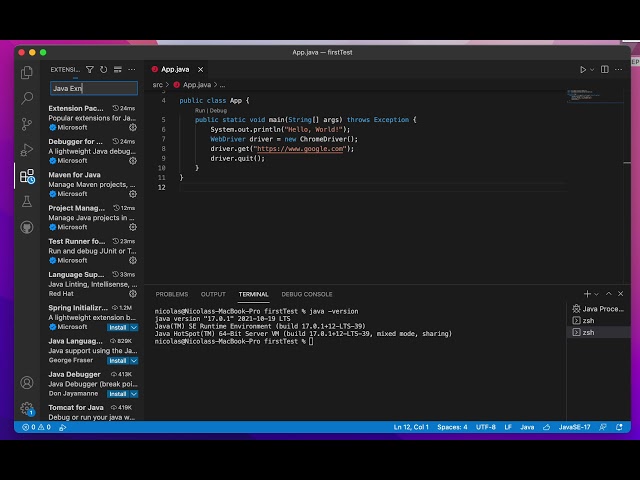This screenshot has width=640, height=480.
Task: Click the Debug code lens above main
Action: [x=218, y=111]
